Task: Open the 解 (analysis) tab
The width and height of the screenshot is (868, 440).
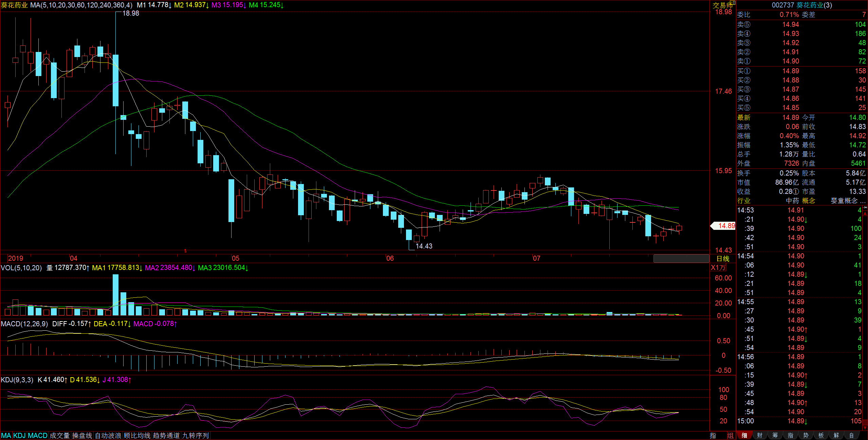Action: (836, 436)
